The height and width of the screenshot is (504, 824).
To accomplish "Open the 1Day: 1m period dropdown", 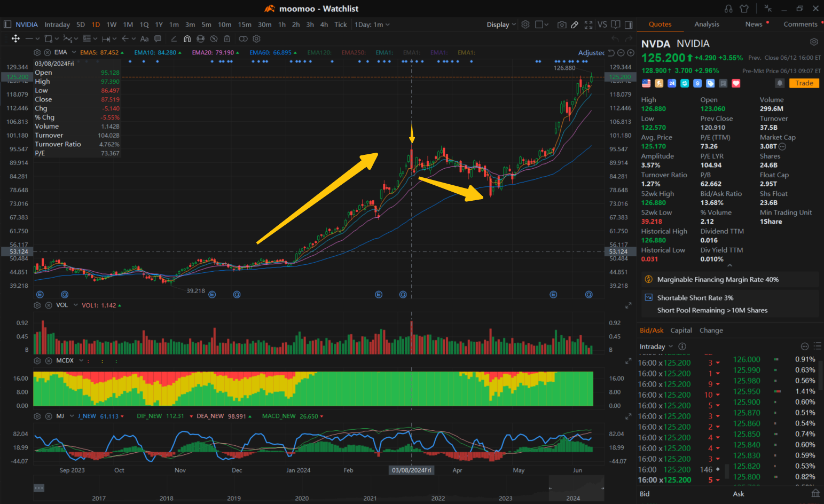I will [372, 25].
